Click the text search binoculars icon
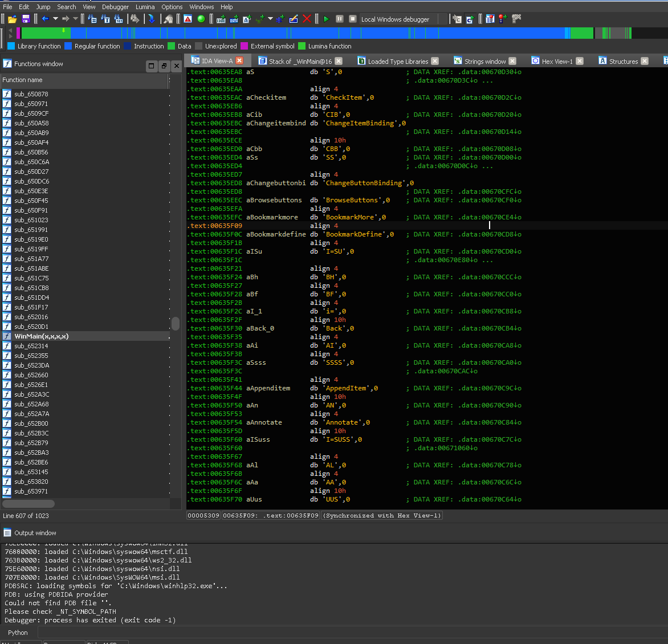This screenshot has height=644, width=668. 105,19
